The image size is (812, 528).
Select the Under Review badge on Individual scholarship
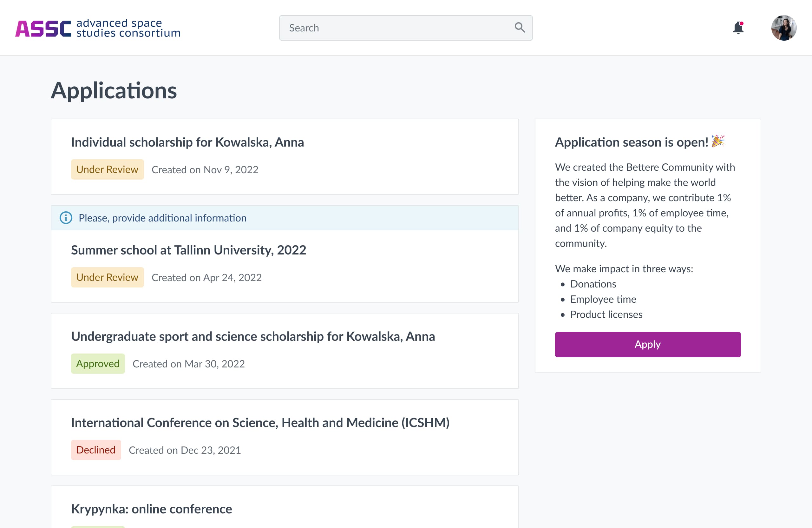107,169
